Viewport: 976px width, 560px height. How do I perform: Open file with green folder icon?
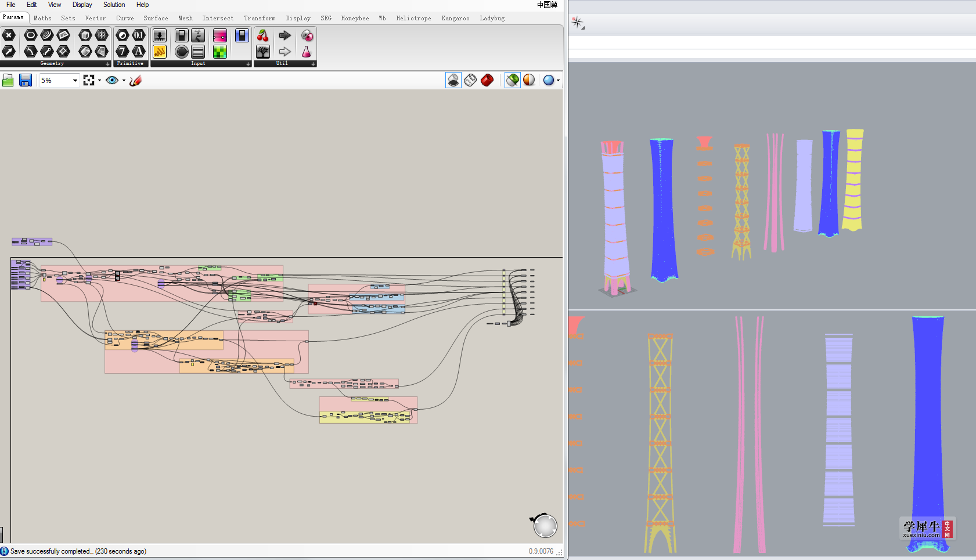tap(8, 80)
